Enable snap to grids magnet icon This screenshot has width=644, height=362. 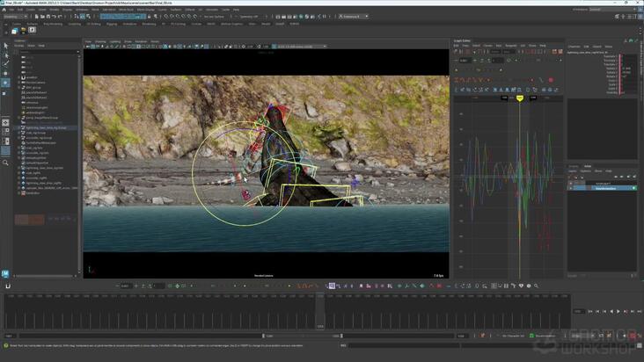click(166, 17)
